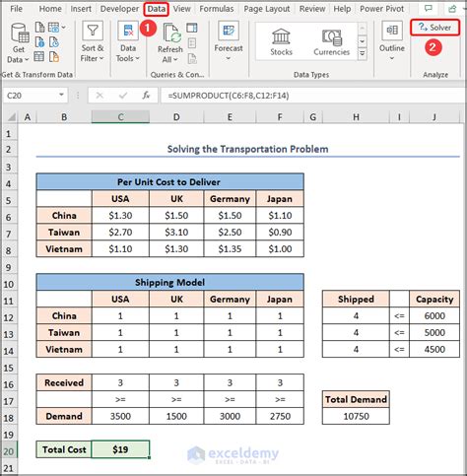Screen dimensions: 467x476
Task: Click Vietnam capacity cell 4500
Action: (x=434, y=349)
